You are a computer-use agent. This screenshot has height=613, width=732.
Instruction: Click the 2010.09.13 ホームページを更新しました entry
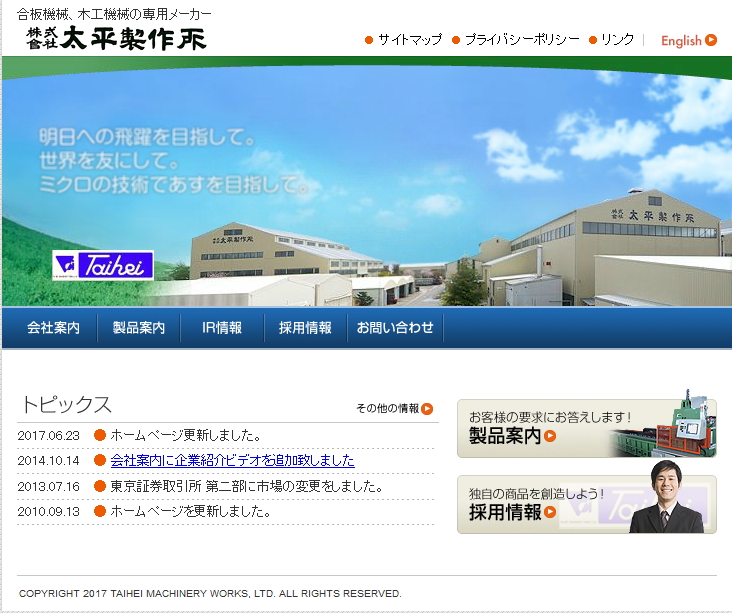pyautogui.click(x=190, y=512)
